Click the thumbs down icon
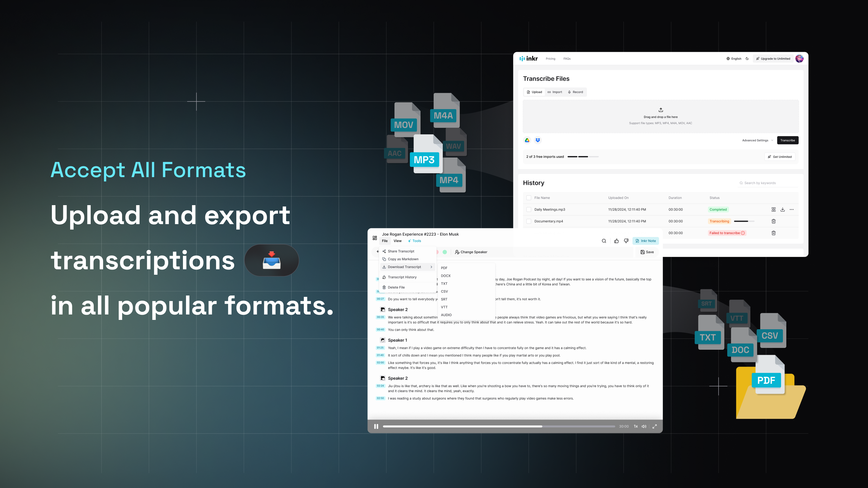The image size is (868, 488). (x=626, y=241)
